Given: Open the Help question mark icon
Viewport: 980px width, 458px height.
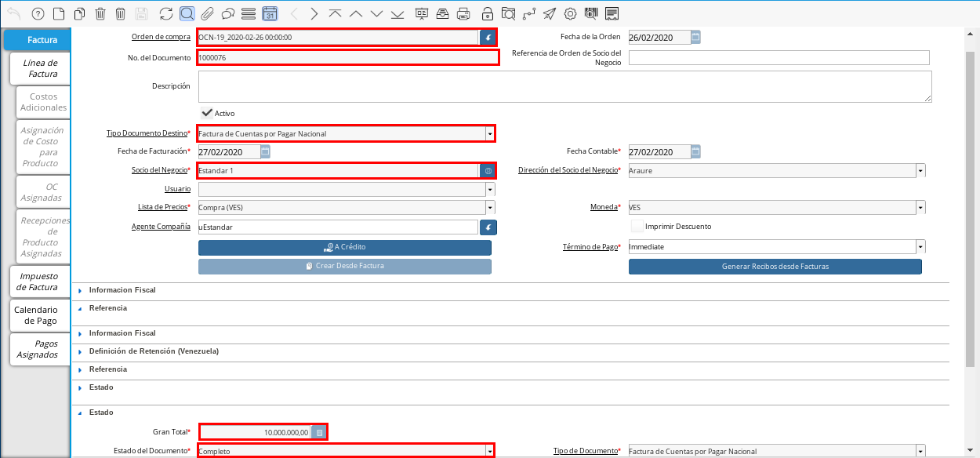Looking at the screenshot, I should tap(38, 13).
